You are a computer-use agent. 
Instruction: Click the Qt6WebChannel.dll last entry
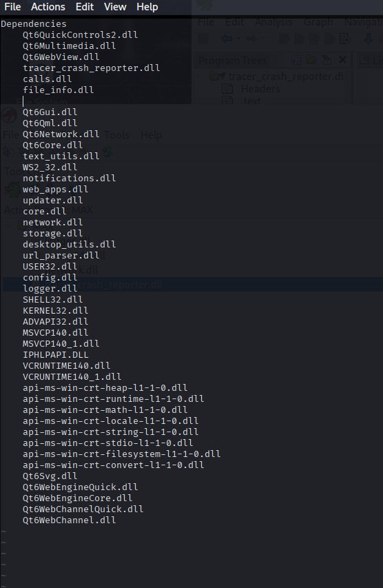click(x=69, y=520)
